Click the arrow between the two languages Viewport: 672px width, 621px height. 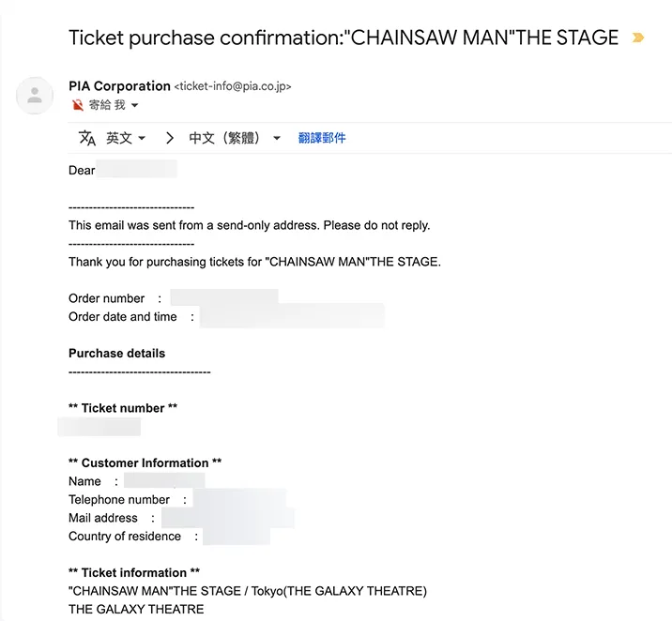170,138
